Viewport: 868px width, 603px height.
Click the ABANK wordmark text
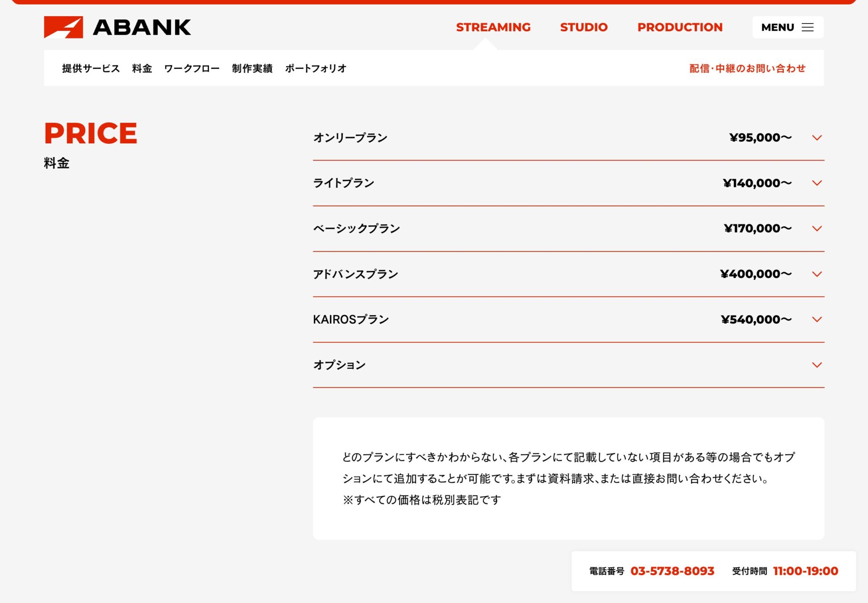(142, 28)
